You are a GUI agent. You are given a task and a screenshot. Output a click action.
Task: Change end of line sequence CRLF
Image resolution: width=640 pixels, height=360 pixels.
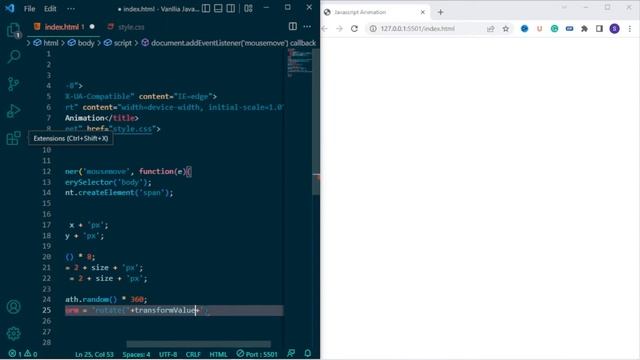193,354
